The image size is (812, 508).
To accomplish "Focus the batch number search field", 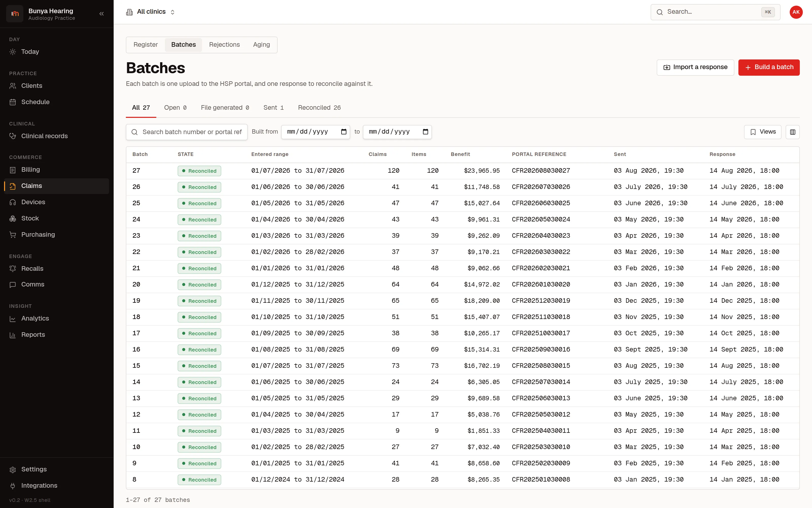I will click(187, 132).
